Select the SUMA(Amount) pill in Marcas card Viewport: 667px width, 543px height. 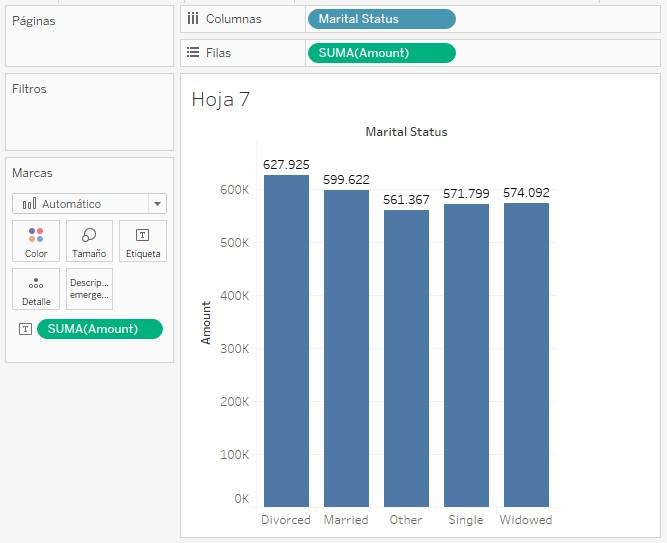point(100,329)
